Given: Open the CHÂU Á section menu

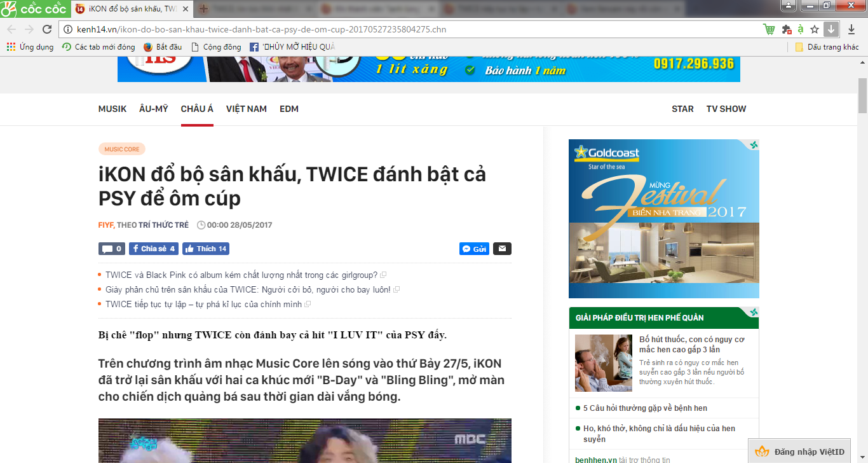Looking at the screenshot, I should (x=197, y=109).
